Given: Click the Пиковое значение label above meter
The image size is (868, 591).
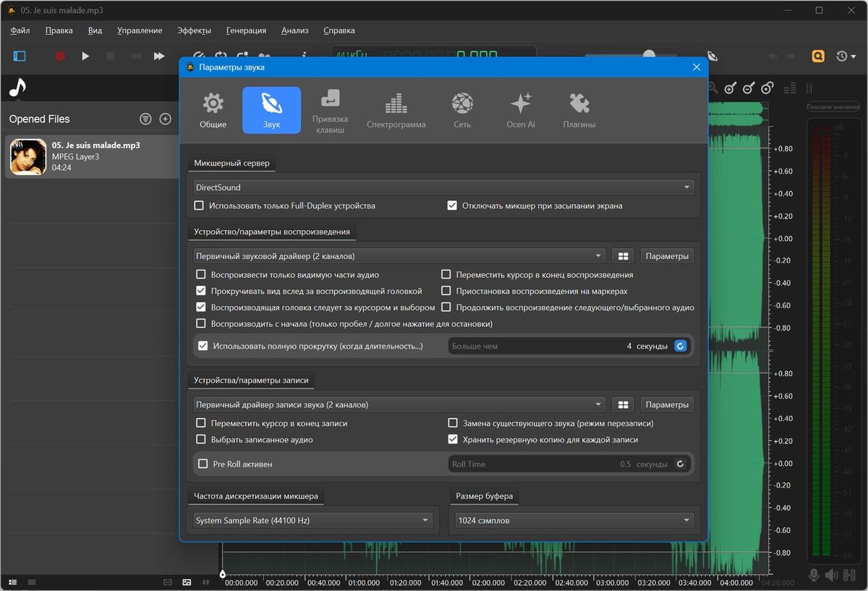Looking at the screenshot, I should pos(833,107).
